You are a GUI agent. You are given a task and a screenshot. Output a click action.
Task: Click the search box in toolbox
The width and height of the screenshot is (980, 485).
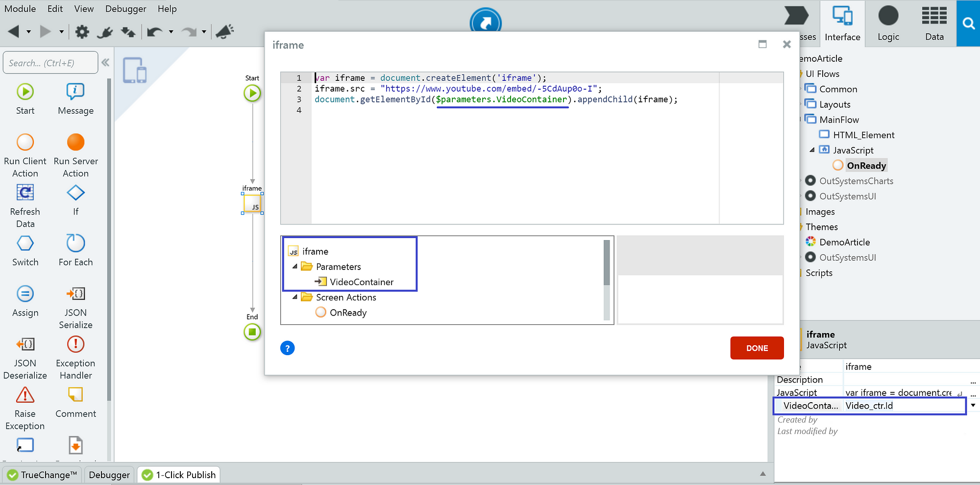point(50,63)
